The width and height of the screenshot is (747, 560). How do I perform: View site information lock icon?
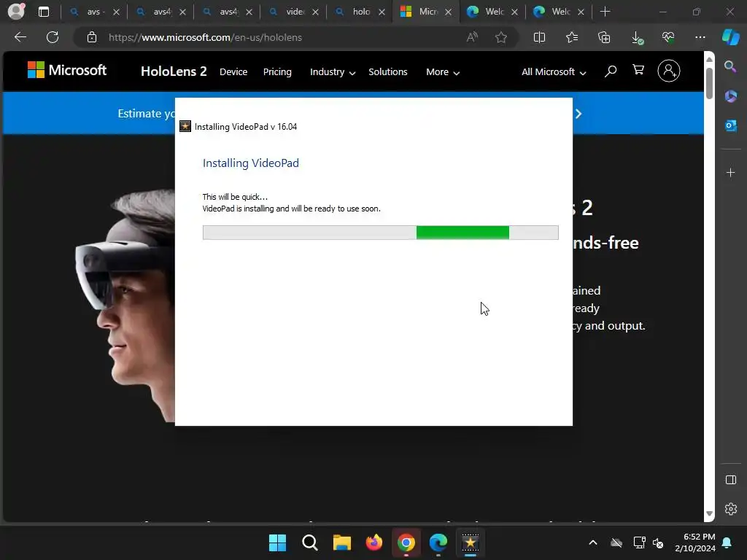click(x=91, y=37)
